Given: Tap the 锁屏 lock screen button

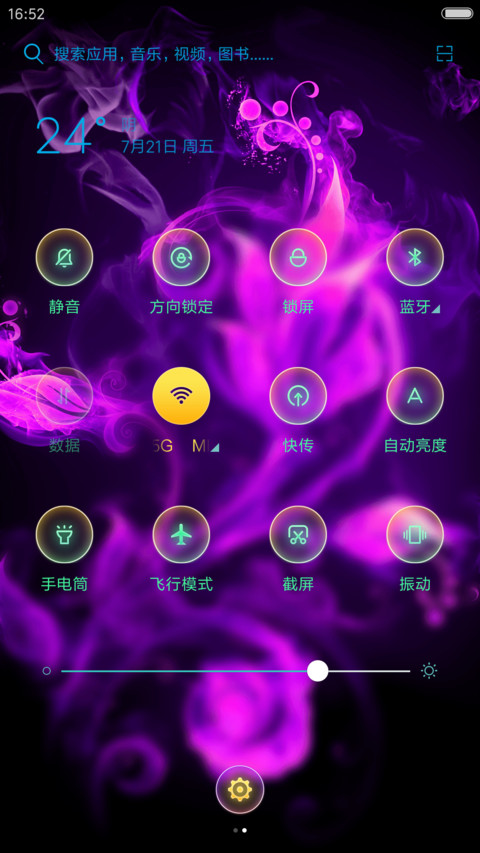Looking at the screenshot, I should click(298, 257).
